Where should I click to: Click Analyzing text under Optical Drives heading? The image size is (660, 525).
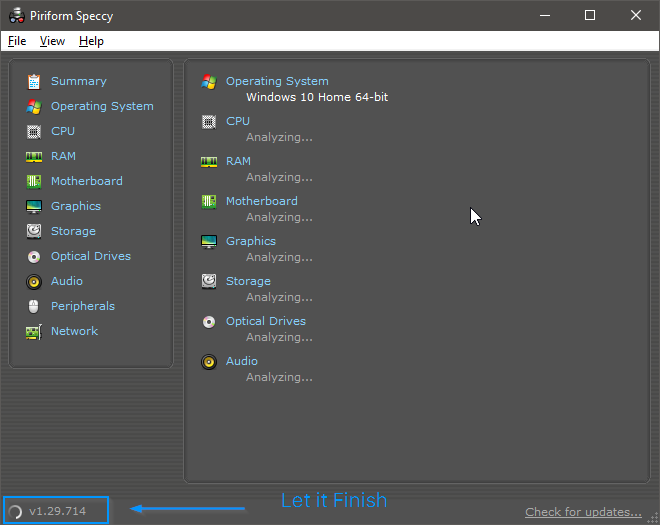point(279,337)
